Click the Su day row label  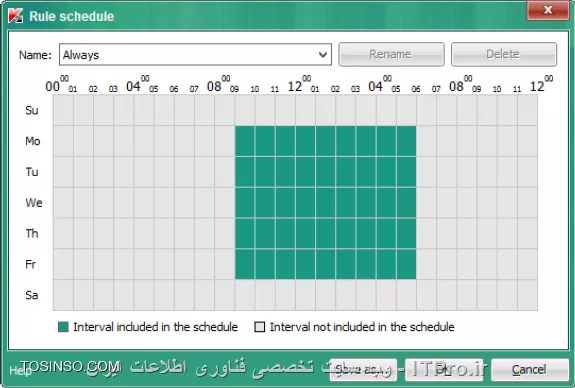click(32, 110)
